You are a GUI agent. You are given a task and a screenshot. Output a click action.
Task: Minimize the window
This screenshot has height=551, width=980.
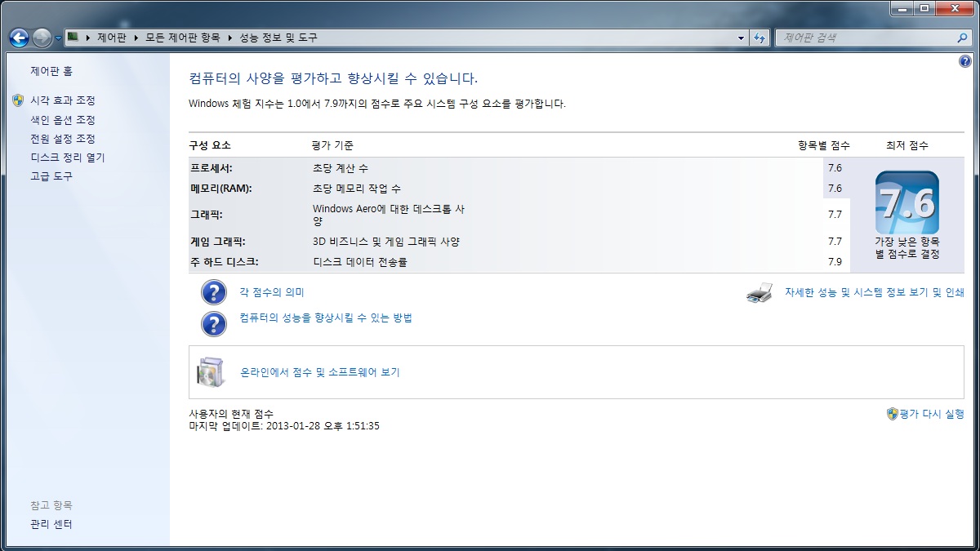[902, 8]
